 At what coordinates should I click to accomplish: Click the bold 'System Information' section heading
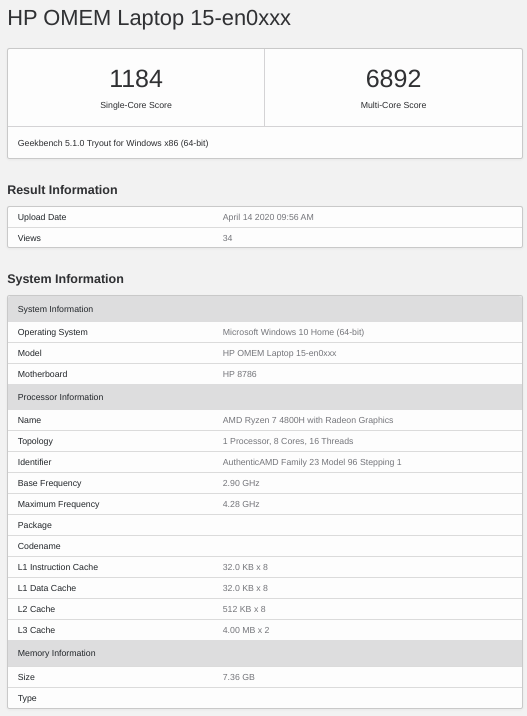(65, 279)
